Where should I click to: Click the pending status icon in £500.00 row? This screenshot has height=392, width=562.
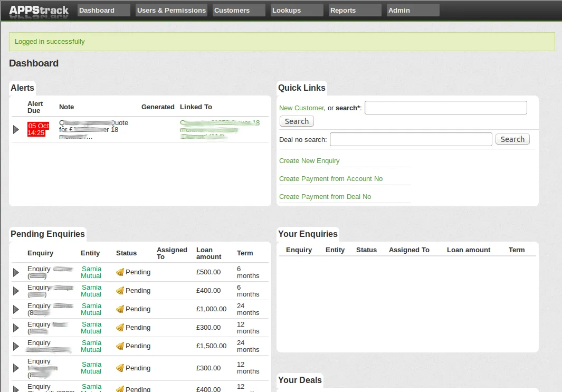(x=120, y=272)
